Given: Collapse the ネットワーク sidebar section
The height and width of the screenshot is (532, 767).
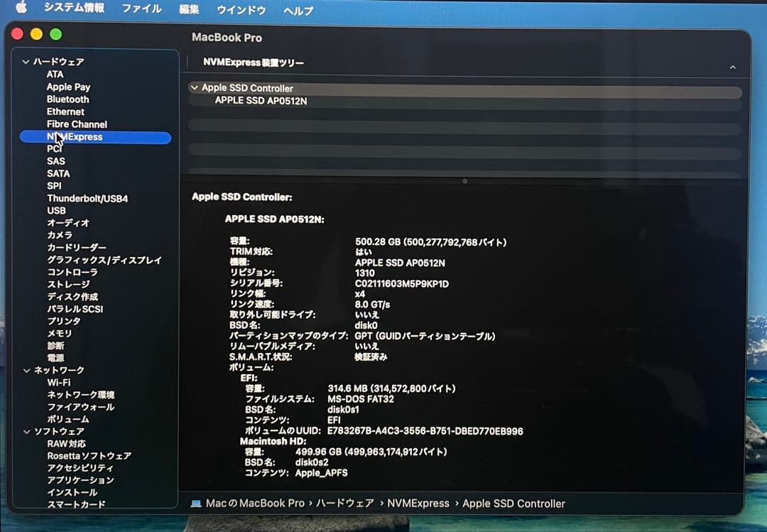Looking at the screenshot, I should coord(26,370).
